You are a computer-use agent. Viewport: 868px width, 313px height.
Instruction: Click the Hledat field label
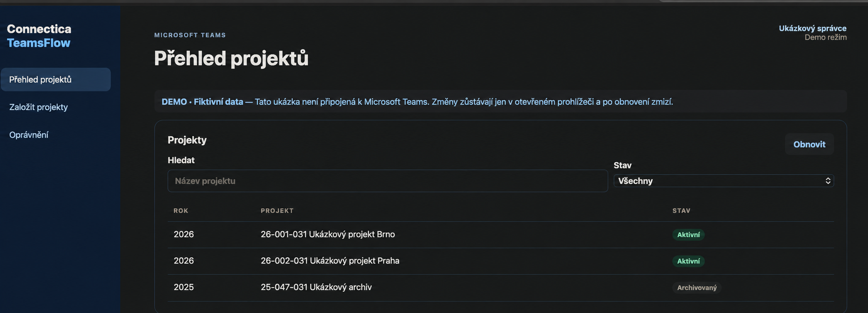click(x=181, y=160)
